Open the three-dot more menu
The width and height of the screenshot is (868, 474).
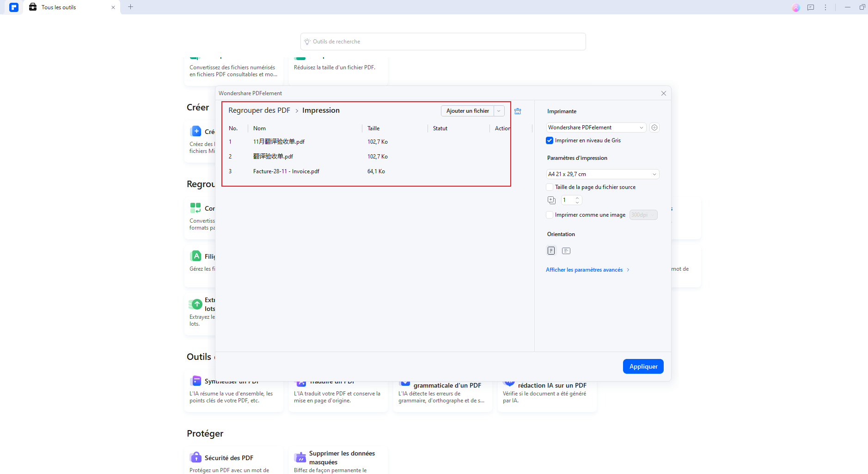tap(825, 7)
